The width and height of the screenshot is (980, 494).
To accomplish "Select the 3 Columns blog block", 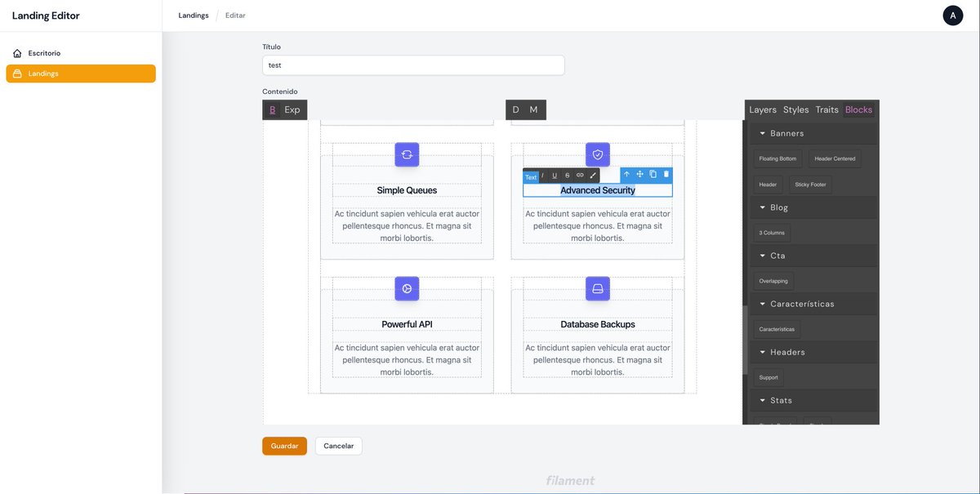I will [772, 233].
